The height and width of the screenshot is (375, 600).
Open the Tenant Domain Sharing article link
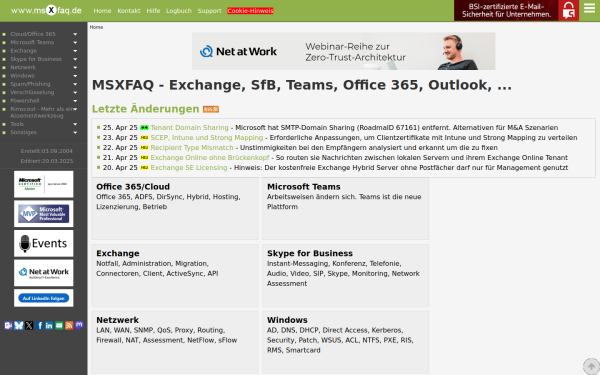tap(189, 128)
